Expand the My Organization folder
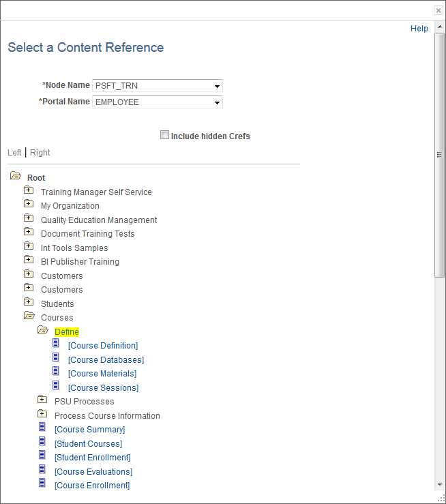The width and height of the screenshot is (446, 504). [29, 204]
